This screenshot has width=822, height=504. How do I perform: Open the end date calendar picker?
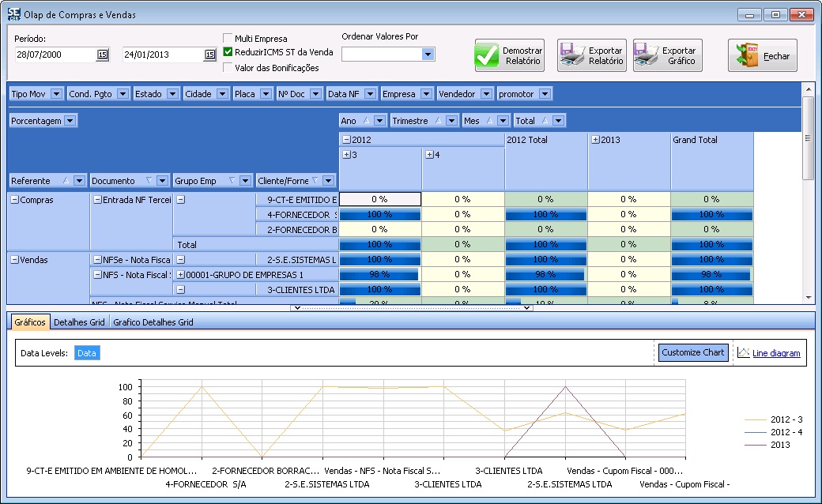(x=209, y=55)
